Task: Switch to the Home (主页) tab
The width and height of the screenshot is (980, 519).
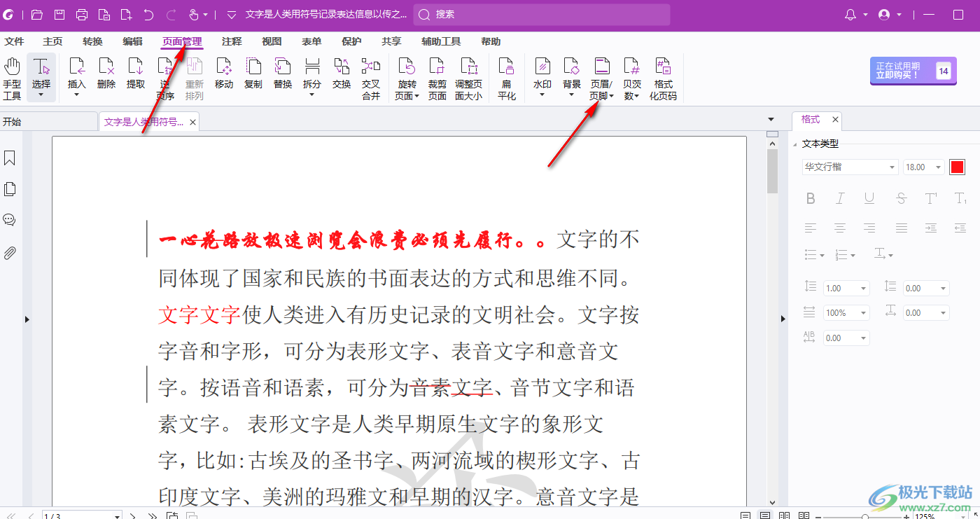Action: [x=52, y=41]
